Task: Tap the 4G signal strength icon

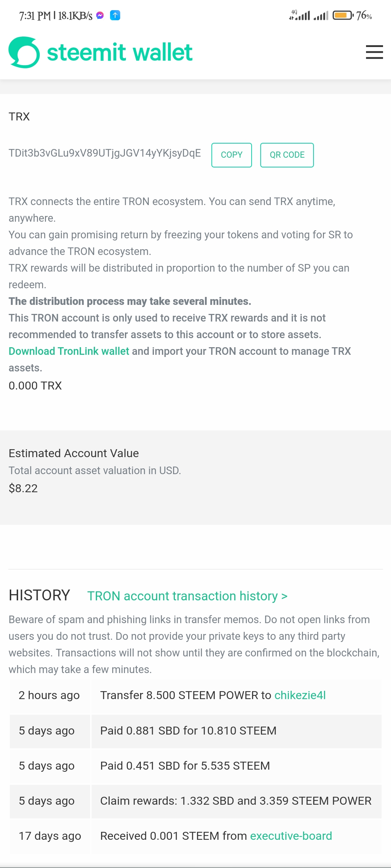Action: (x=300, y=15)
